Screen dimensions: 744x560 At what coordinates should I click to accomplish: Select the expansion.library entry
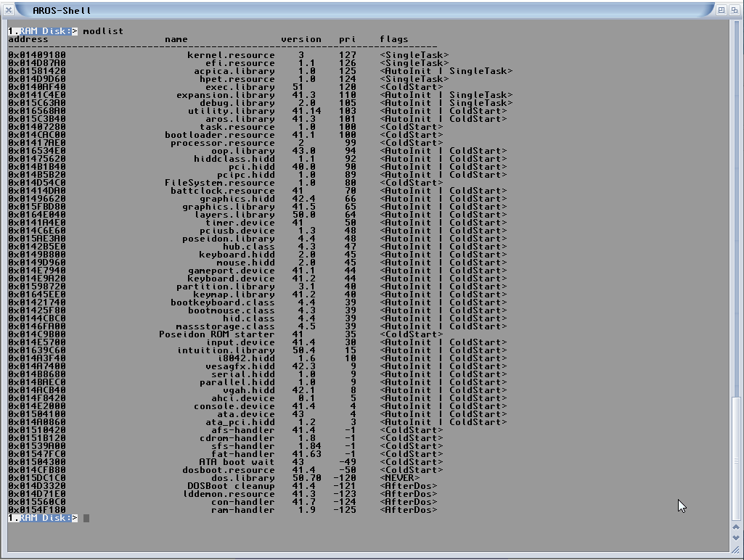coord(226,95)
